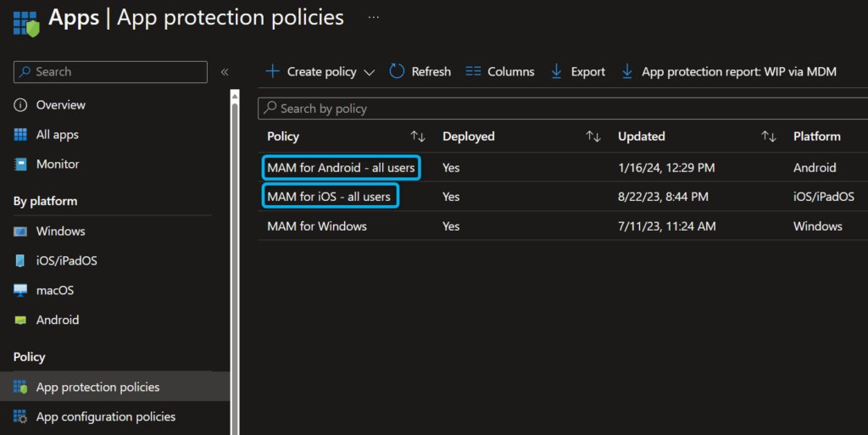Click the Windows platform icon
Image resolution: width=868 pixels, height=435 pixels.
point(20,231)
